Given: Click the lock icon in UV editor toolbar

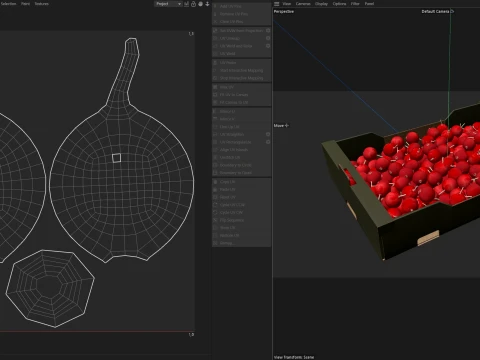Looking at the screenshot, I should click(x=193, y=4).
